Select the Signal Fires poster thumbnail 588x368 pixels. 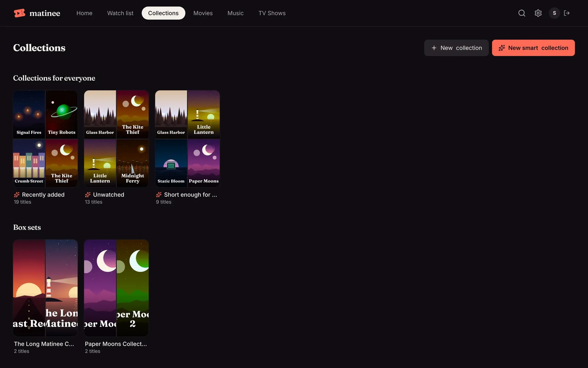[x=29, y=114]
